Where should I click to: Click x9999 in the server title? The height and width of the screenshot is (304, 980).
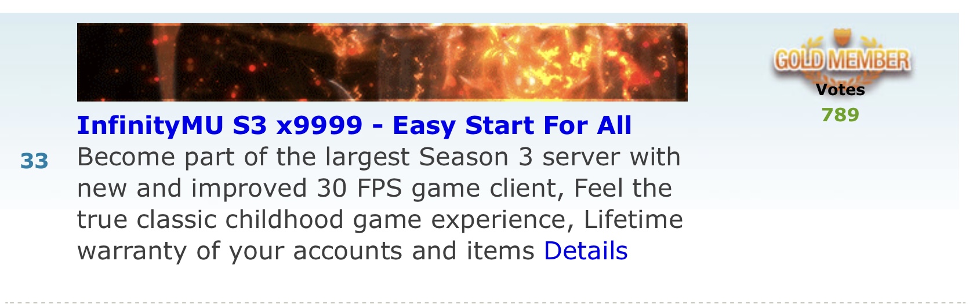[319, 126]
